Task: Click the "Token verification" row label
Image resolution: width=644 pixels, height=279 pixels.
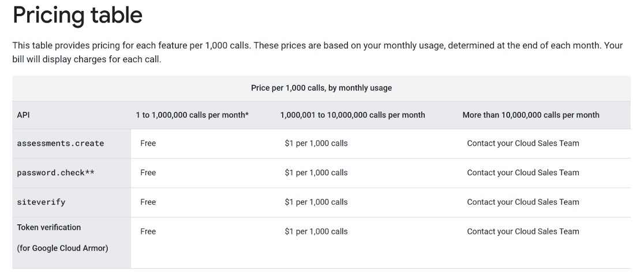Action: 49,227
